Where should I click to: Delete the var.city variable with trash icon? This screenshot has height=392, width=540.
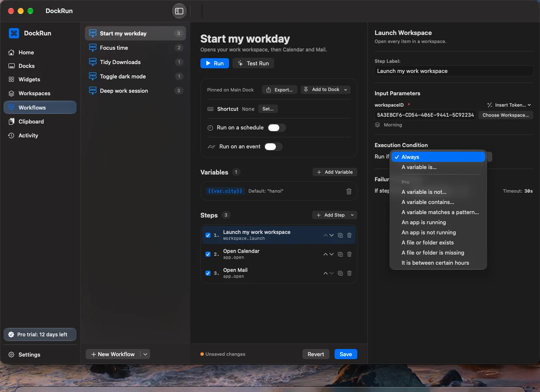[x=349, y=191]
